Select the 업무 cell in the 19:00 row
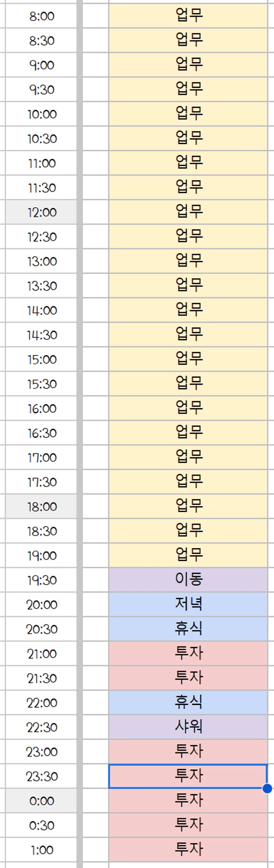274x868 pixels. tap(188, 555)
